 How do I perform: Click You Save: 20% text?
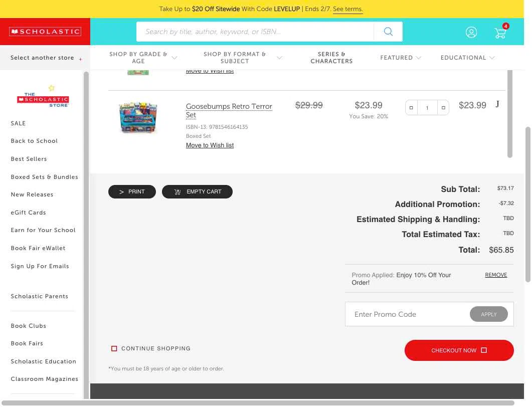(369, 116)
